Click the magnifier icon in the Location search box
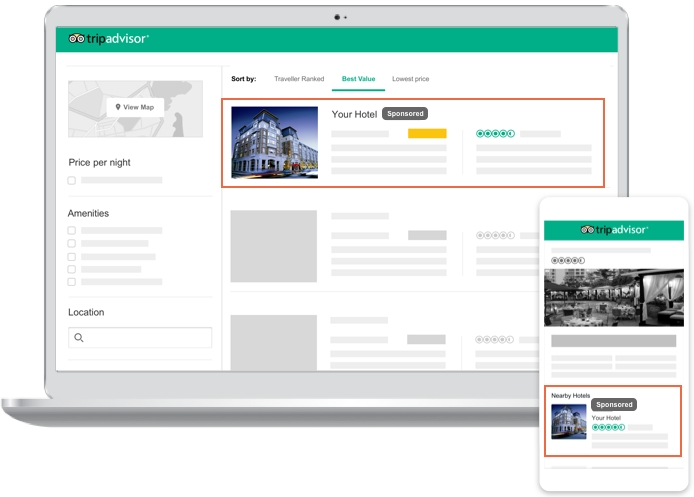 pyautogui.click(x=79, y=338)
